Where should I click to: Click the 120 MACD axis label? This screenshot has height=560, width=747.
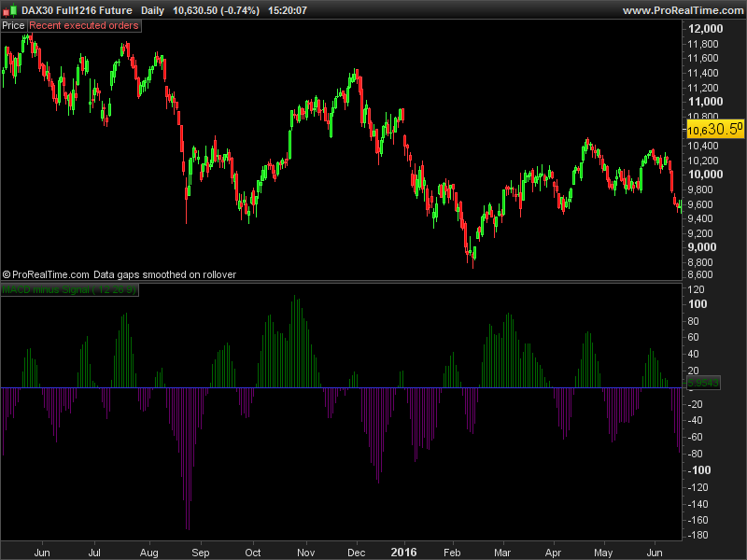click(x=696, y=289)
